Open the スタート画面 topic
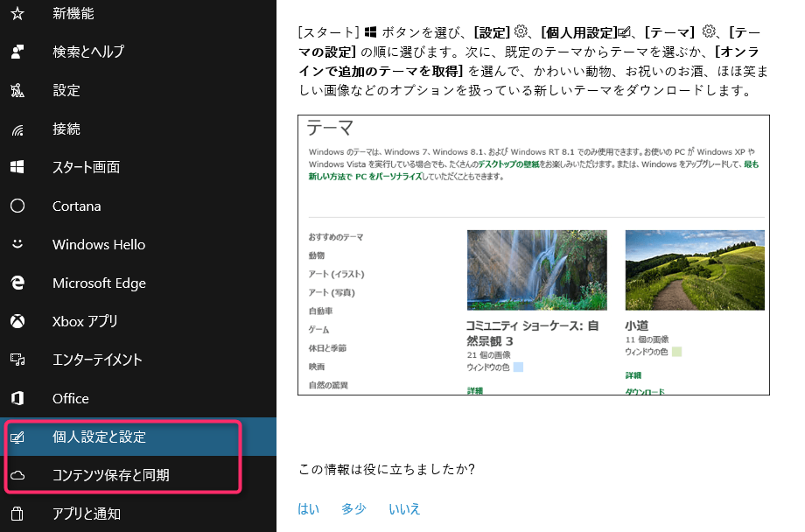Image resolution: width=805 pixels, height=532 pixels. (x=87, y=167)
